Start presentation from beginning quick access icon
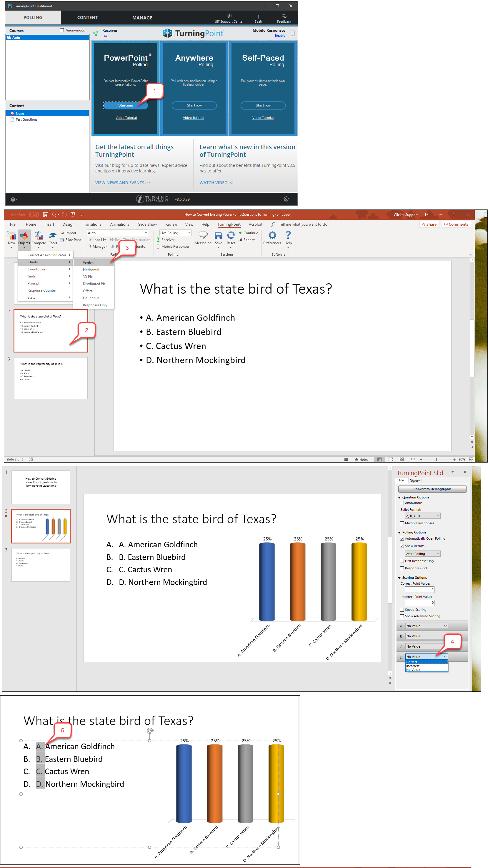The height and width of the screenshot is (868, 488). (72, 214)
